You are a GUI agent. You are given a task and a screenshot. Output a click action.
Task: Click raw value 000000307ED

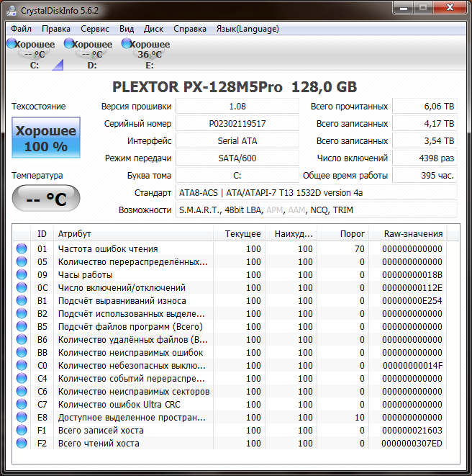pyautogui.click(x=412, y=443)
